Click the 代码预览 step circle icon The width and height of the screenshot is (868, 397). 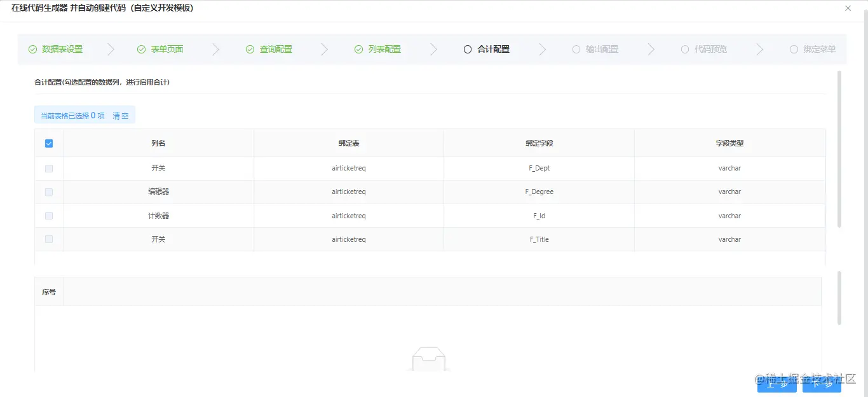click(685, 49)
